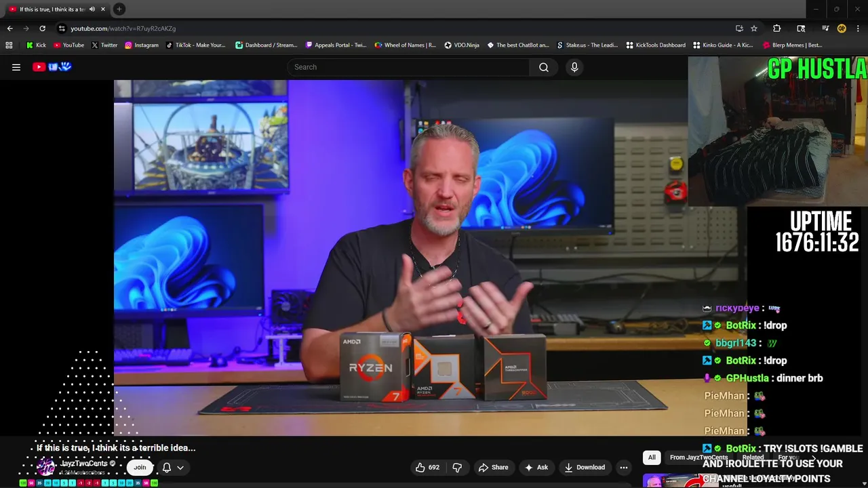Like the video (692 likes)
Screen dimensions: 868x488
click(427, 467)
